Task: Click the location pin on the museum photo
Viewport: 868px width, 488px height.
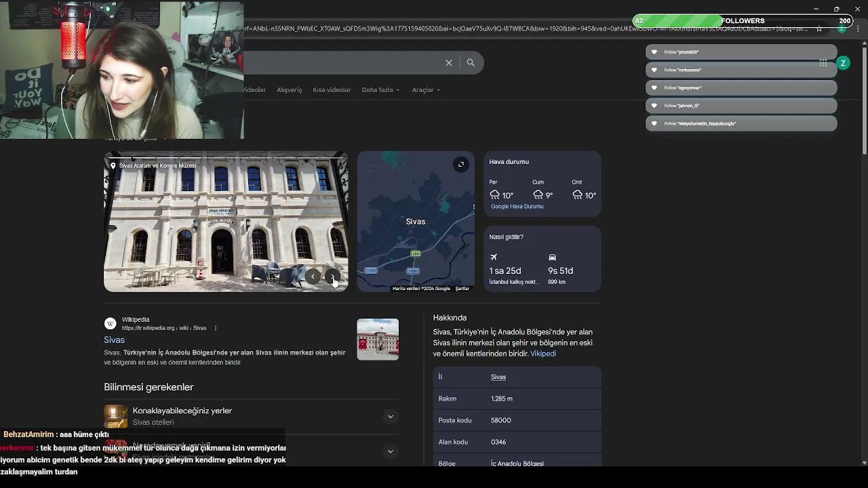Action: 113,165
